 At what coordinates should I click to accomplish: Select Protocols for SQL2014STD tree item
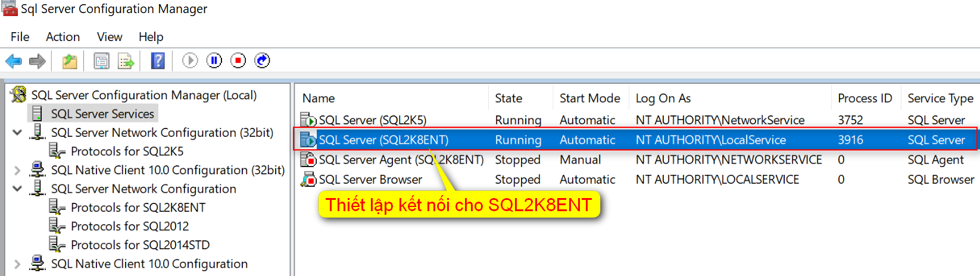(140, 245)
